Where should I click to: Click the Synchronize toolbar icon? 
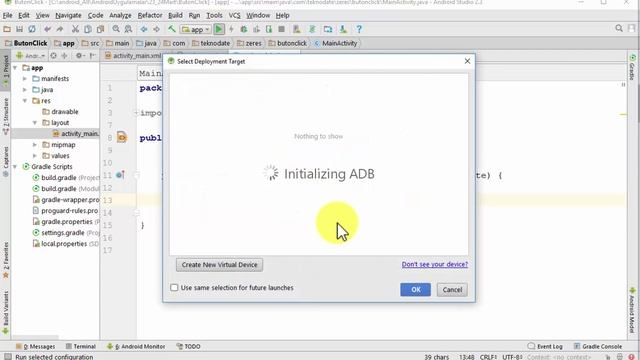pyautogui.click(x=31, y=29)
